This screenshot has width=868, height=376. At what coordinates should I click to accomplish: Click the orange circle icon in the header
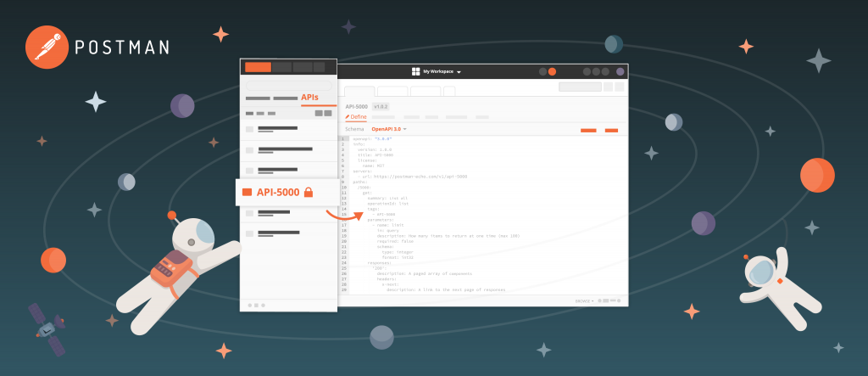(552, 71)
